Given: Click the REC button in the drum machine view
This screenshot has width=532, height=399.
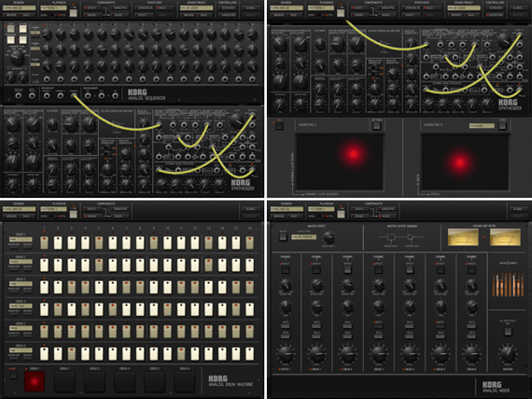Looking at the screenshot, I should click(13, 375).
